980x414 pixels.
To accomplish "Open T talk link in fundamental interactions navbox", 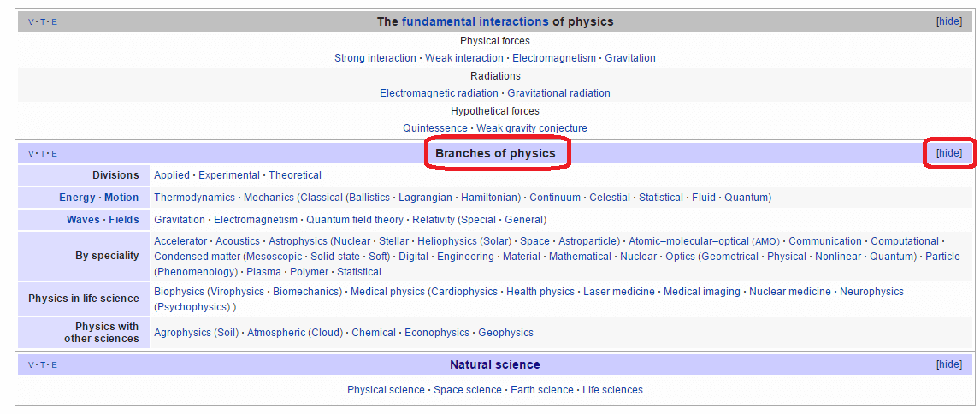I will (x=43, y=22).
